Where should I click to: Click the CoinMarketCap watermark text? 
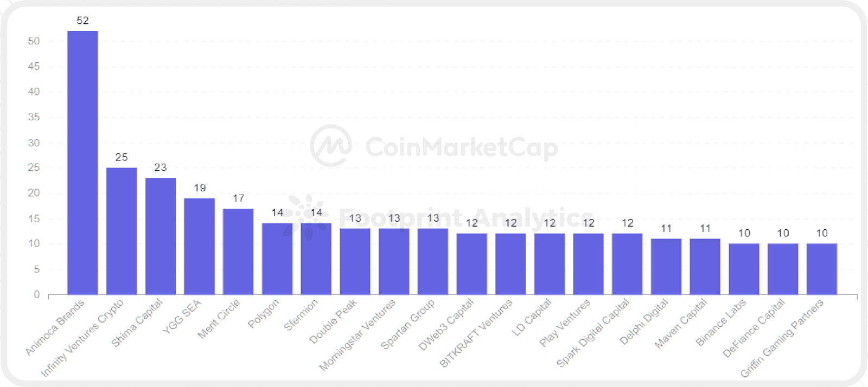461,147
